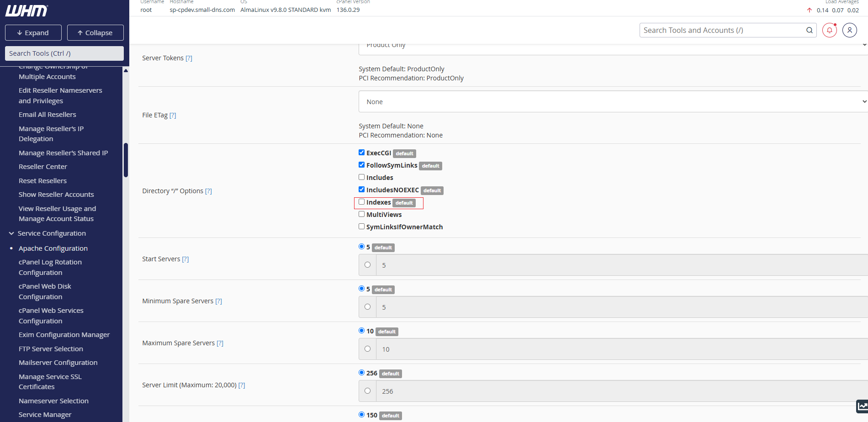Enable the SymLinksIfOwnerMatch checkbox
The image size is (868, 422).
pos(361,227)
